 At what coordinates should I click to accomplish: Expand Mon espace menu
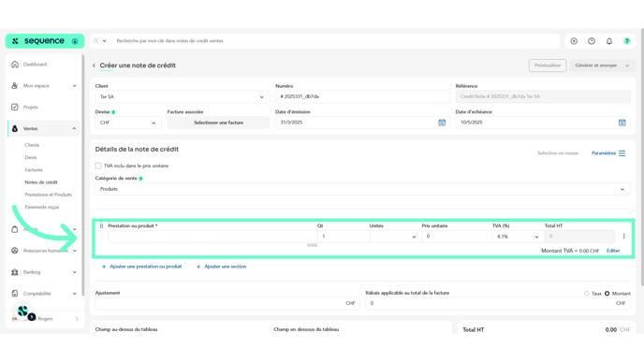coord(74,86)
